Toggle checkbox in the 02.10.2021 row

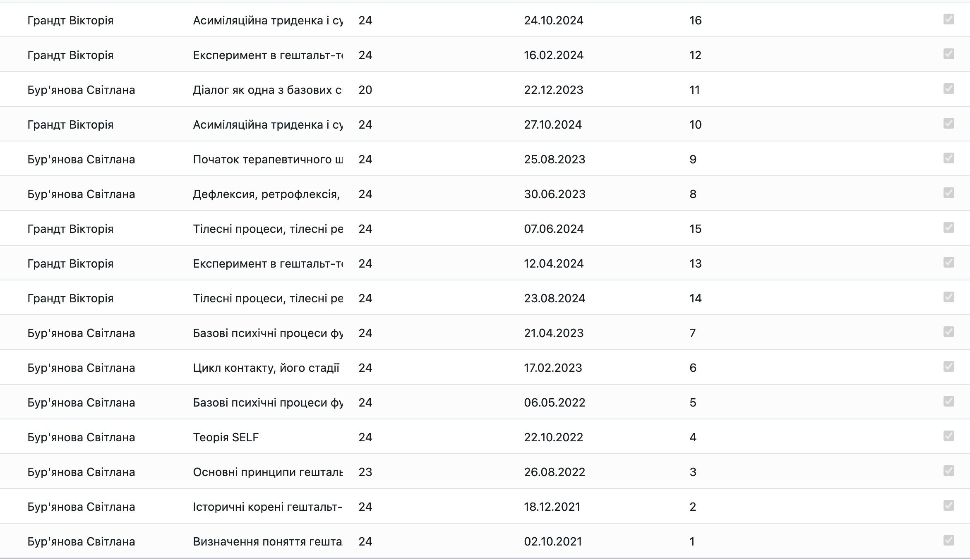coord(948,541)
